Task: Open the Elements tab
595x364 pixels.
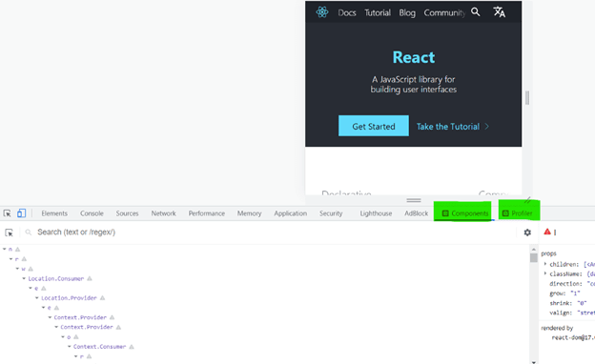Action: (54, 213)
